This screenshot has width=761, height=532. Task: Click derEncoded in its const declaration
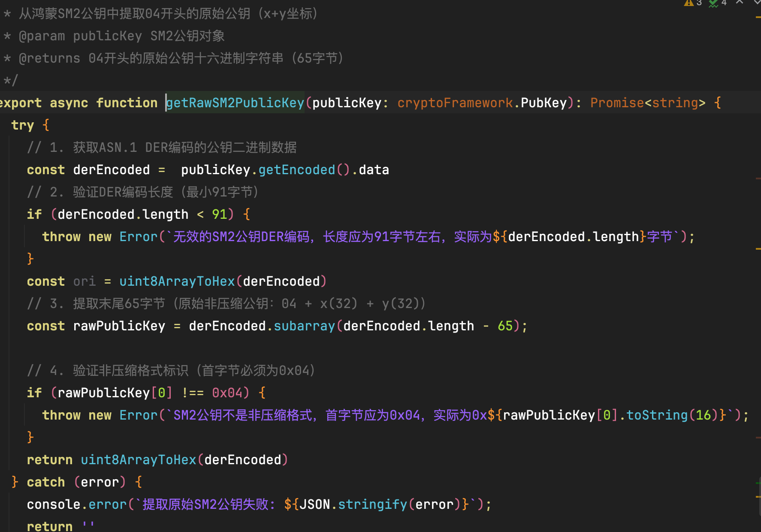pyautogui.click(x=112, y=169)
